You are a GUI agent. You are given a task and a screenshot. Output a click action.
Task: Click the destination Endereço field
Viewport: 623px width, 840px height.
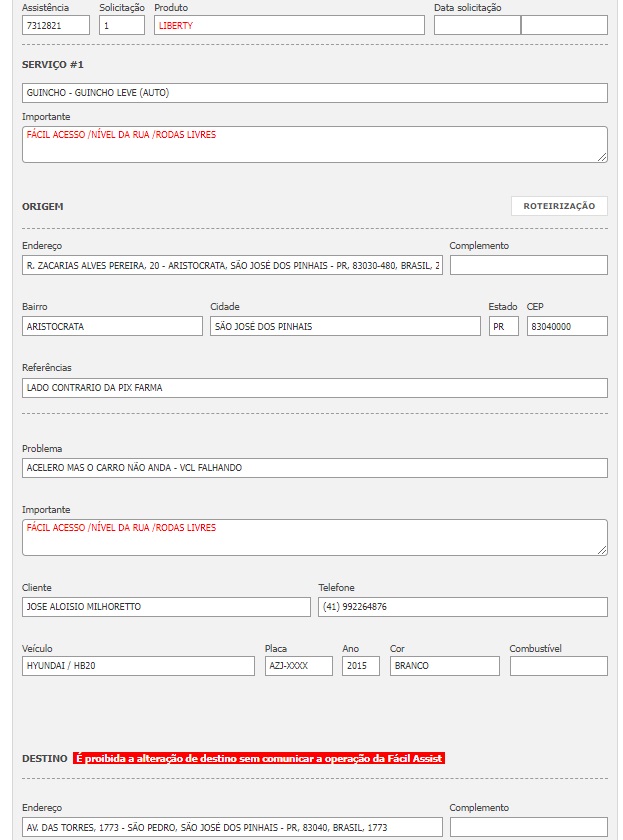tap(232, 827)
